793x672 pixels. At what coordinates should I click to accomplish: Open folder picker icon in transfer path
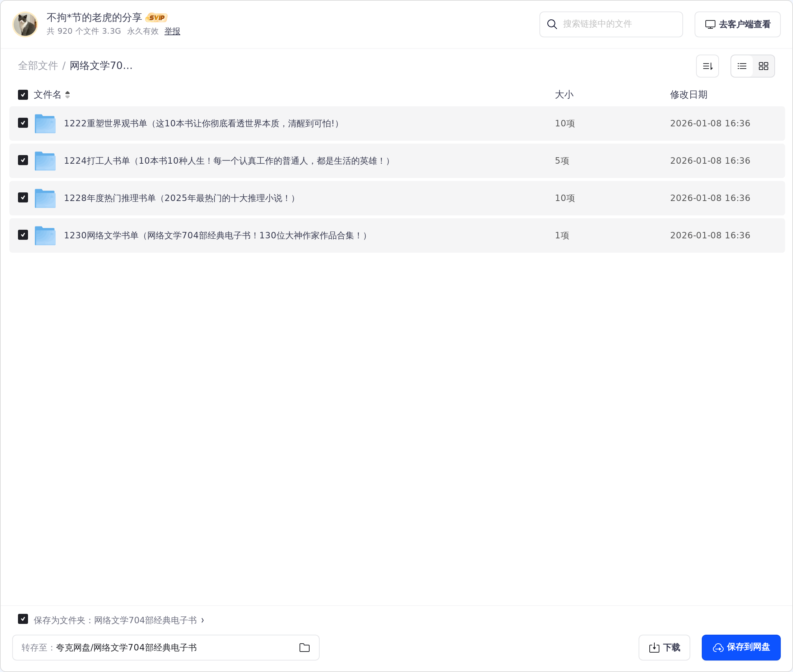pos(304,648)
